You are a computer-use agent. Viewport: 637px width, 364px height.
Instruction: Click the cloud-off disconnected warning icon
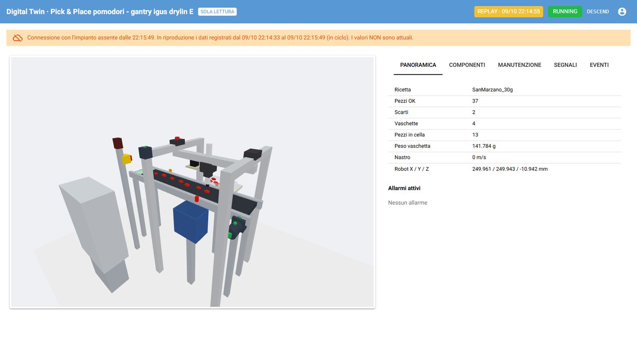click(x=18, y=38)
